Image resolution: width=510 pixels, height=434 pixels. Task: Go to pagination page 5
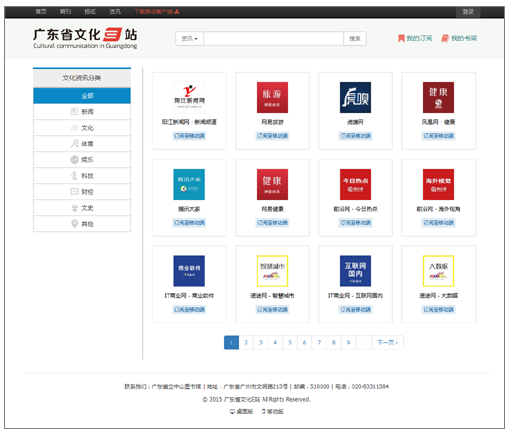[290, 342]
